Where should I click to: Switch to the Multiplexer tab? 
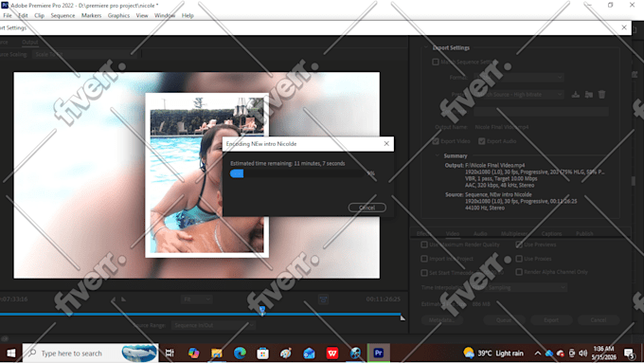[x=514, y=233]
